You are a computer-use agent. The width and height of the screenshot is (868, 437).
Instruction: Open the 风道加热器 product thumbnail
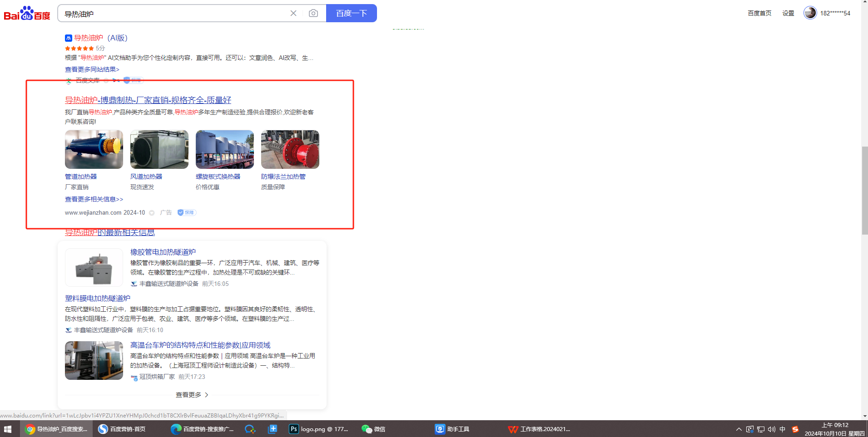click(x=159, y=149)
